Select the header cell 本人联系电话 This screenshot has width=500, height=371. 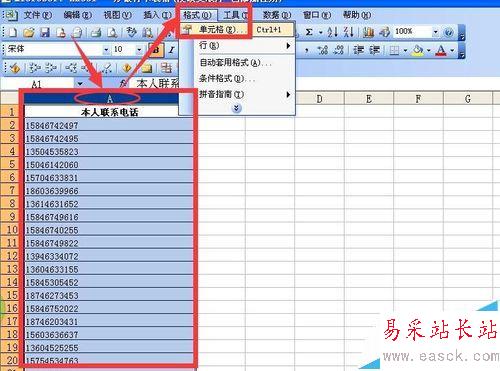[x=109, y=112]
